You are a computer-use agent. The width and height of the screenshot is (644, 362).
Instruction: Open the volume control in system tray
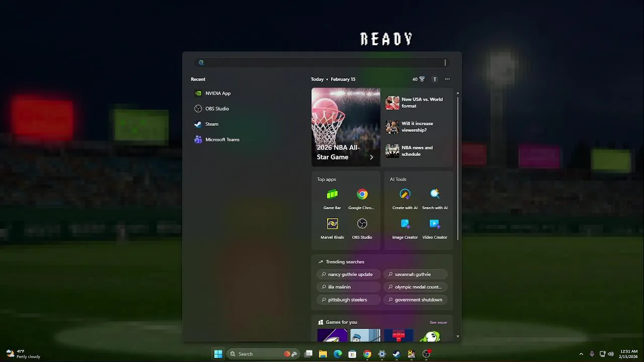tap(611, 354)
